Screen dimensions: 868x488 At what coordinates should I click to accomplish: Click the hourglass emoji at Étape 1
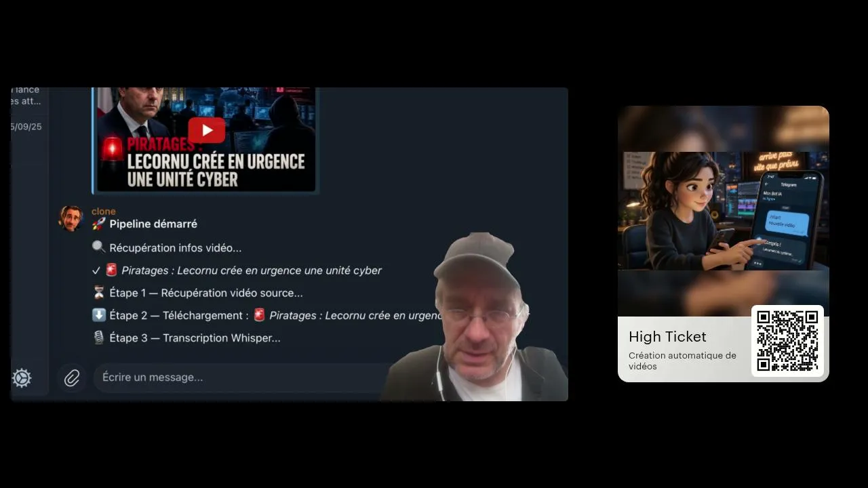(x=99, y=292)
